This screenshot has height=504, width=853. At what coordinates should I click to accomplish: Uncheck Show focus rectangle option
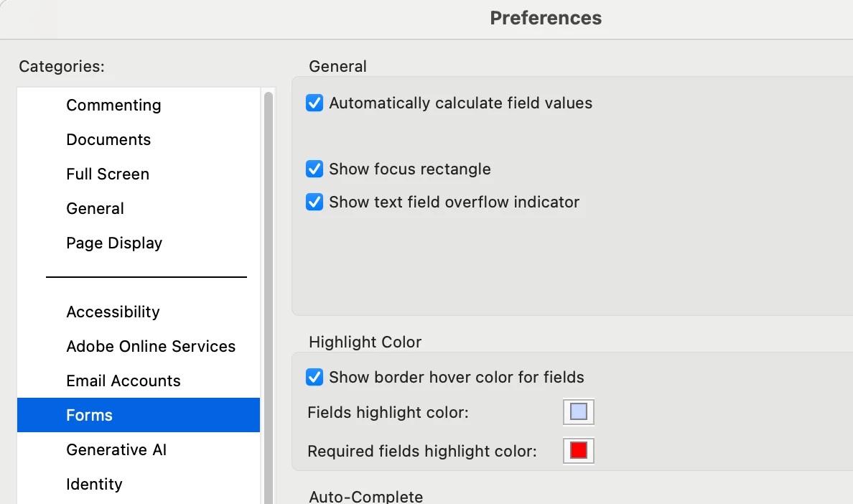pos(314,169)
